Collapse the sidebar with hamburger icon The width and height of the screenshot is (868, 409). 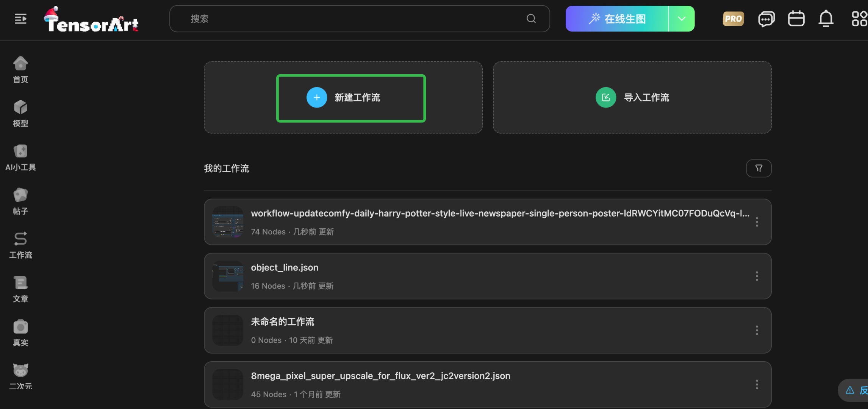tap(20, 19)
